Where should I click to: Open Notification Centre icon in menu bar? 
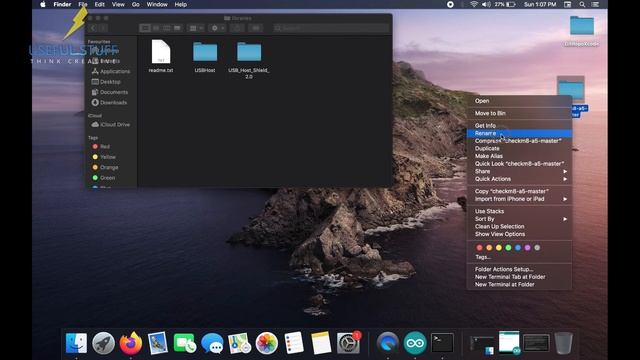596,4
